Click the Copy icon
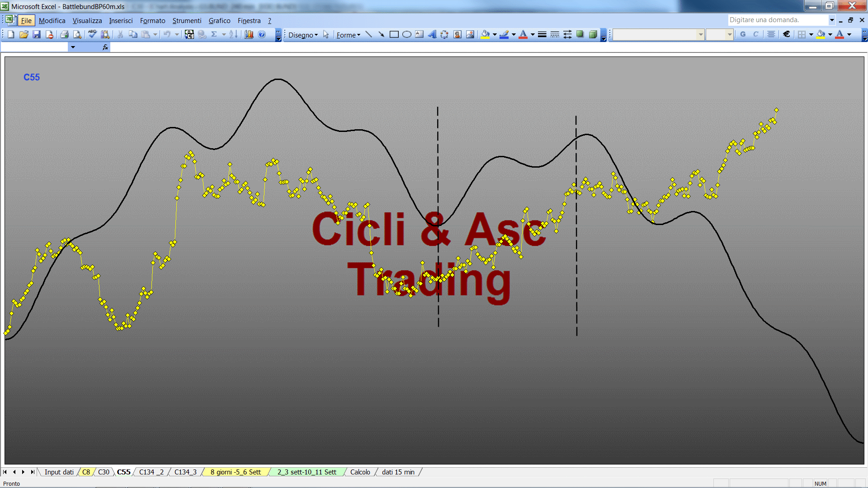This screenshot has height=488, width=868. (133, 34)
